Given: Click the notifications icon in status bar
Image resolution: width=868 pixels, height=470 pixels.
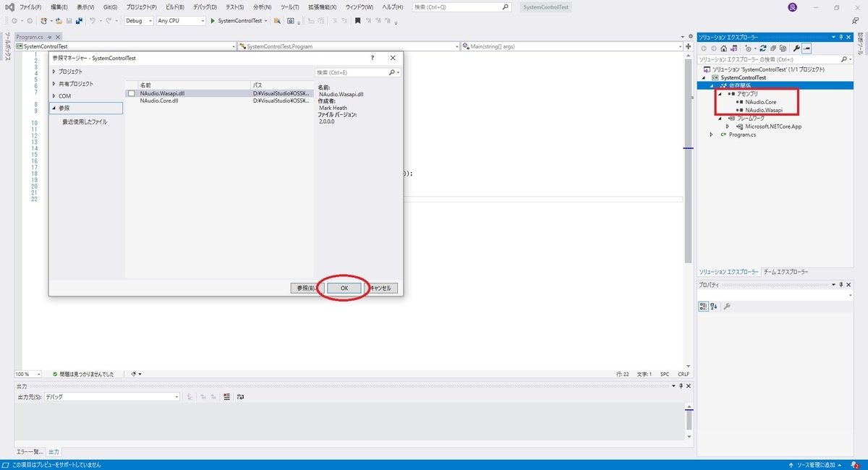Looking at the screenshot, I should pos(855,464).
